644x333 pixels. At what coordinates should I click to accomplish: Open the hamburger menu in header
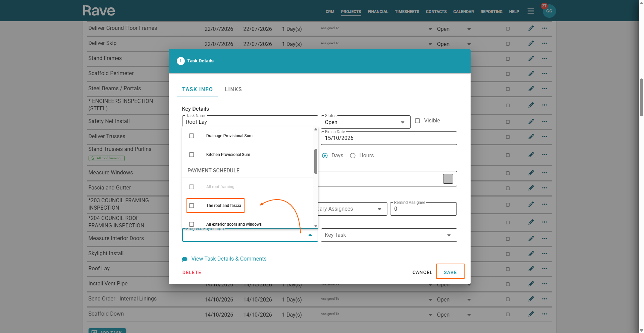[x=531, y=11]
